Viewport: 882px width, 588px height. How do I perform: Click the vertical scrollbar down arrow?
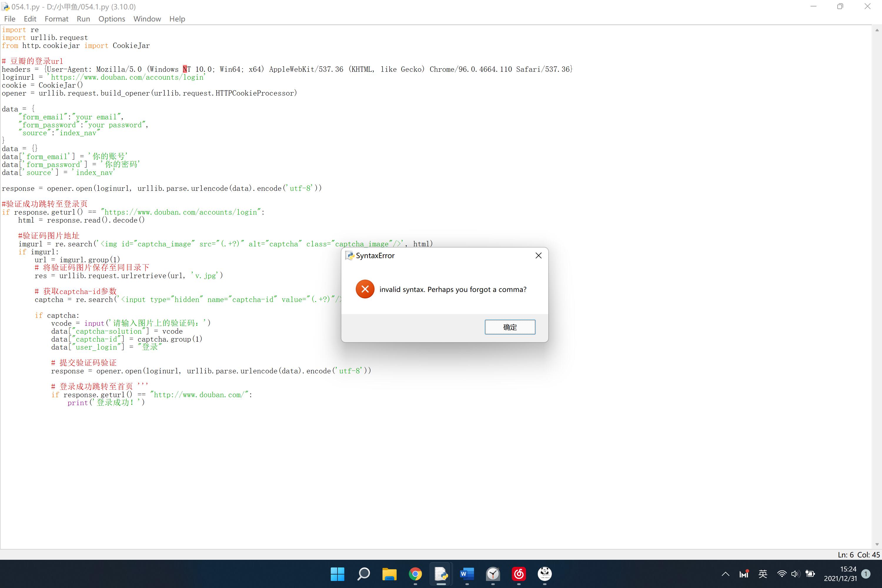coord(877,544)
